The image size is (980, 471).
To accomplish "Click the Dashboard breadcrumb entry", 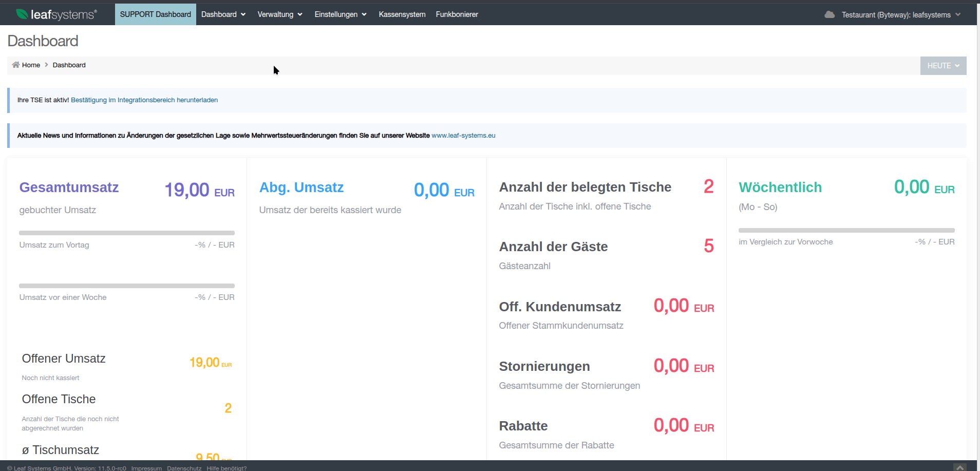I will tap(69, 65).
